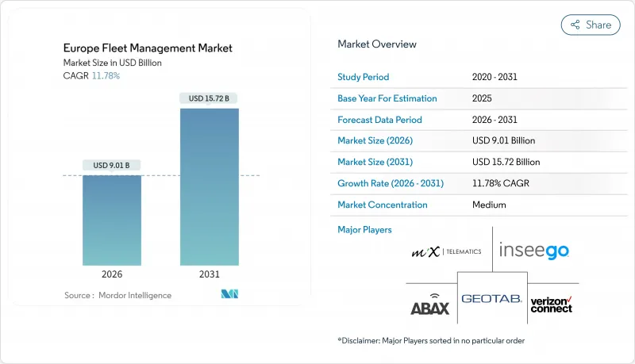Click the USD 9.01 B data label
This screenshot has width=635, height=364.
click(x=112, y=166)
